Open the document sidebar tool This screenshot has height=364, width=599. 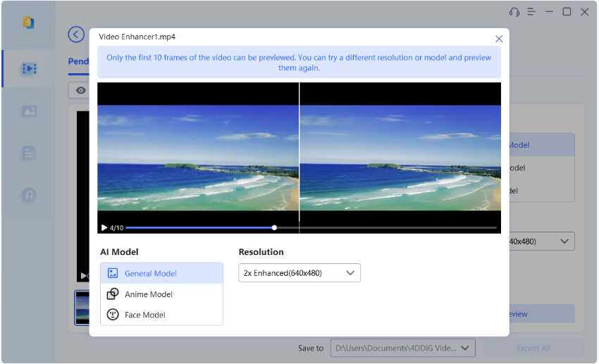(29, 153)
